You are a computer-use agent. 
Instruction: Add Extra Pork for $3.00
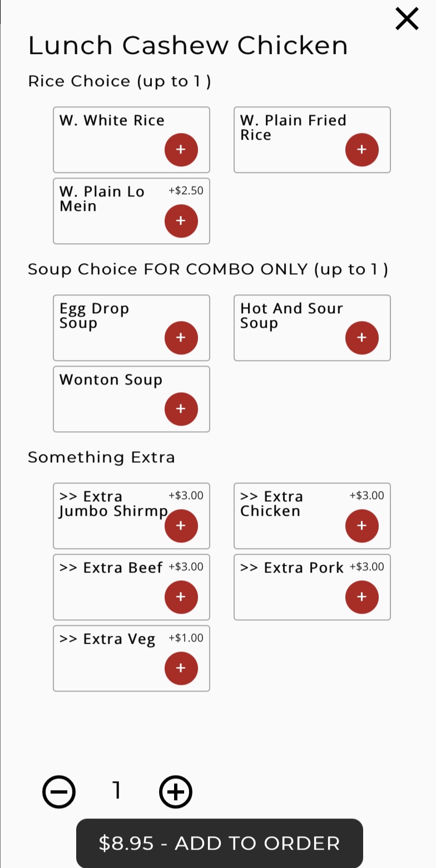[361, 597]
